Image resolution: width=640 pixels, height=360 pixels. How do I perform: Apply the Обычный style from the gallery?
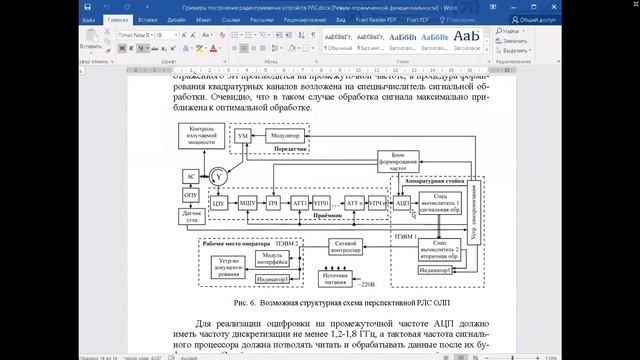[338, 41]
